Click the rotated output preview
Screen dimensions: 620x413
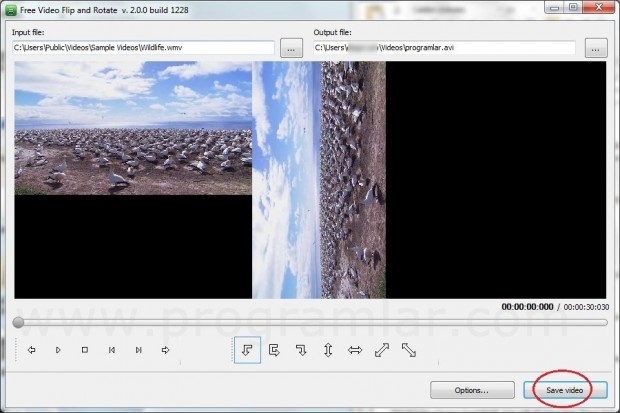click(x=319, y=180)
